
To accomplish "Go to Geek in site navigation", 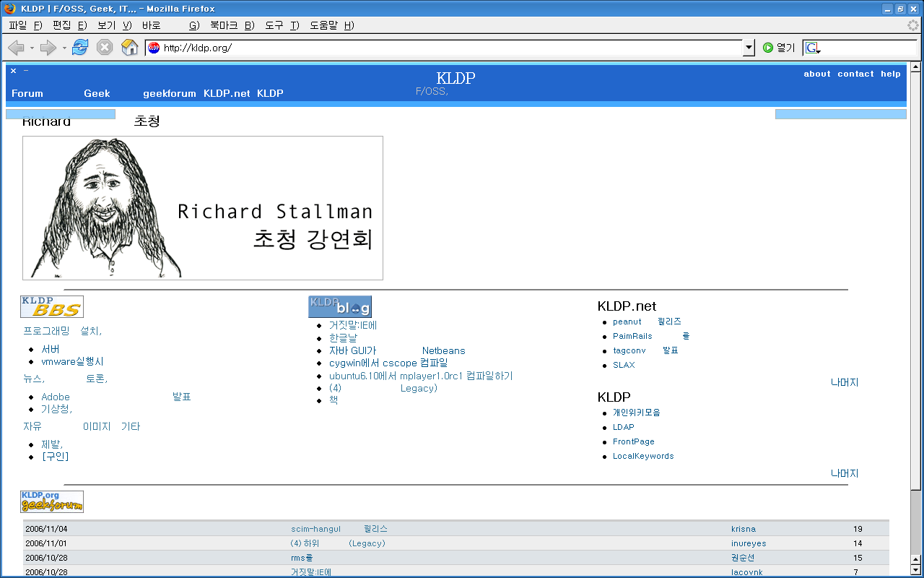I will point(97,93).
